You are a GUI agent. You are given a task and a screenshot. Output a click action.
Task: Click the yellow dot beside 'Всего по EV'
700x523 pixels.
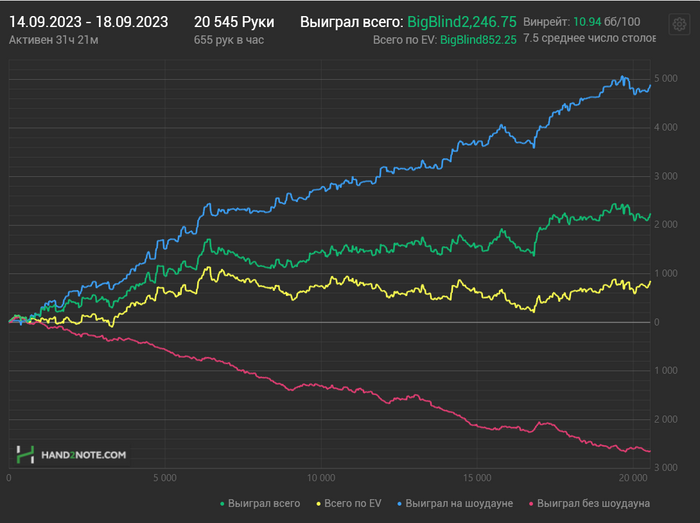[318, 504]
